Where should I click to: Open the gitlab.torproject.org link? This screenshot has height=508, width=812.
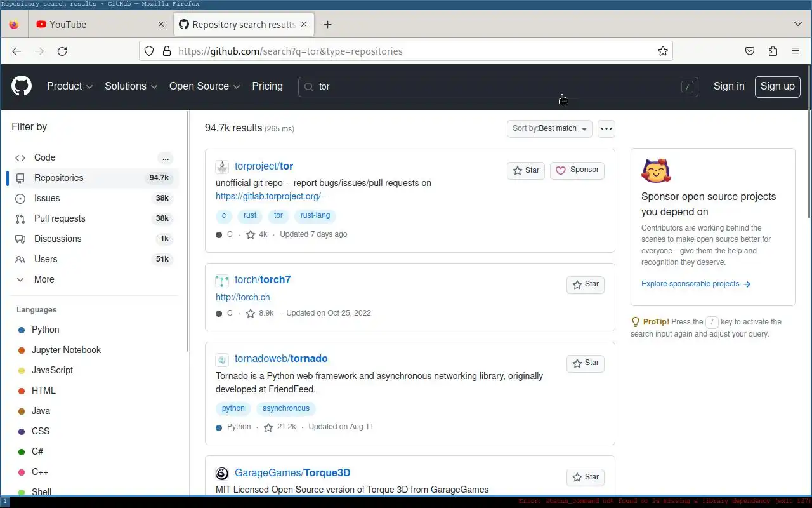pos(268,196)
